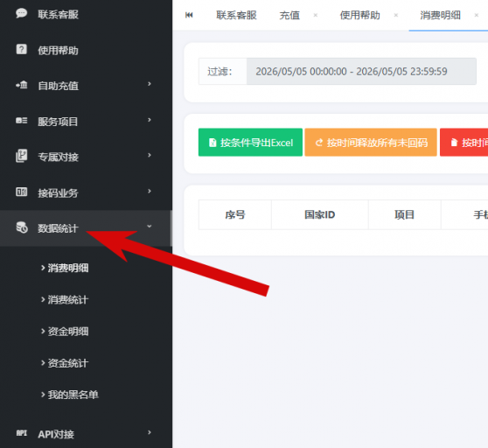
Task: Click the bank icon beside 自助充值
Action: click(22, 85)
